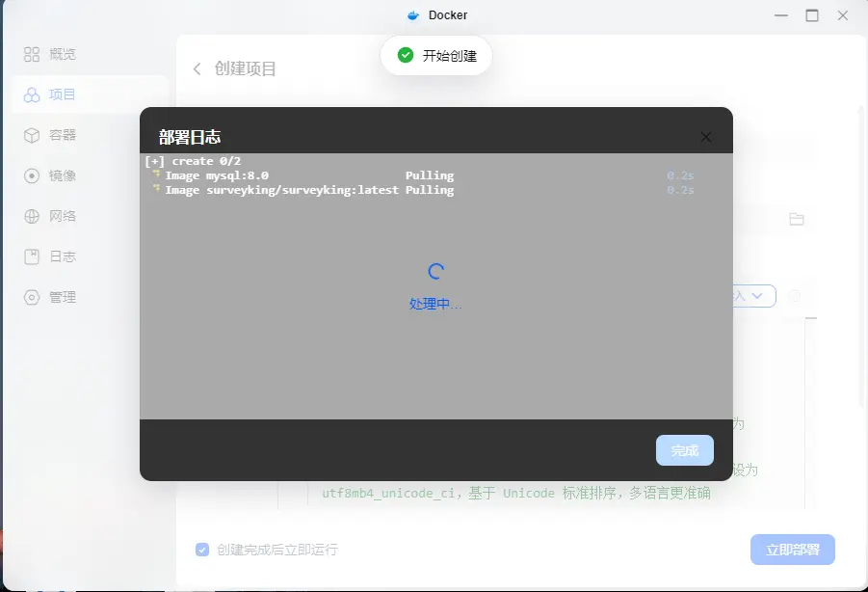The height and width of the screenshot is (592, 868).
Task: Click the 开始创建 success check icon
Action: pos(406,55)
